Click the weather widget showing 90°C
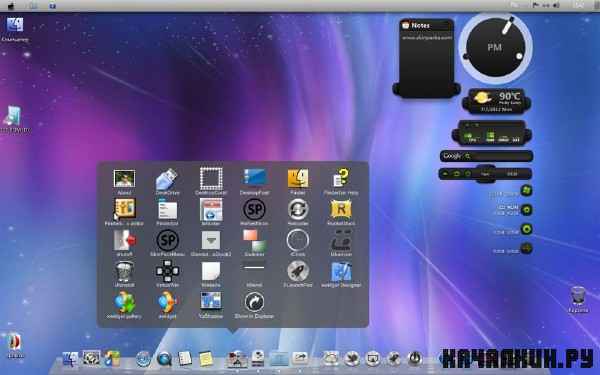 tap(496, 101)
